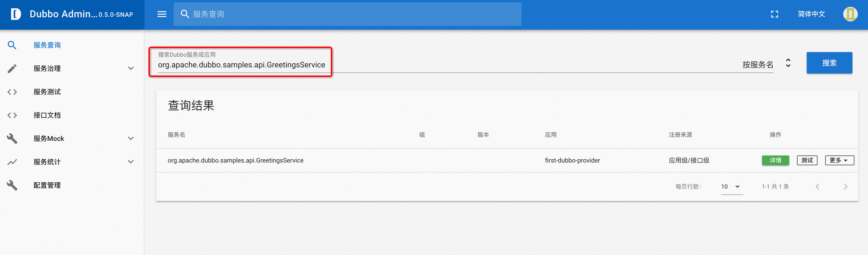Open the 更多 actions dropdown

pyautogui.click(x=839, y=161)
